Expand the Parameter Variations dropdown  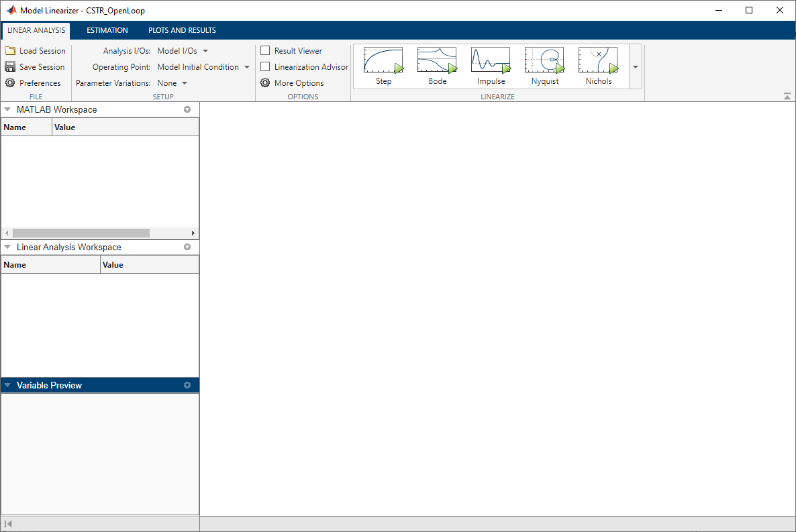pyautogui.click(x=184, y=83)
